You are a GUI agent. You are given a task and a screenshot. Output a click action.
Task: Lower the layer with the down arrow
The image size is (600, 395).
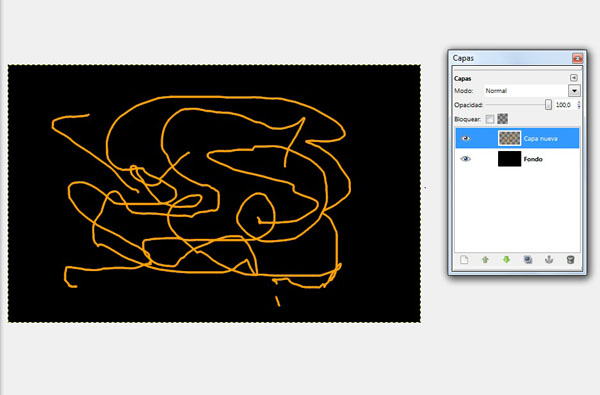(x=506, y=260)
